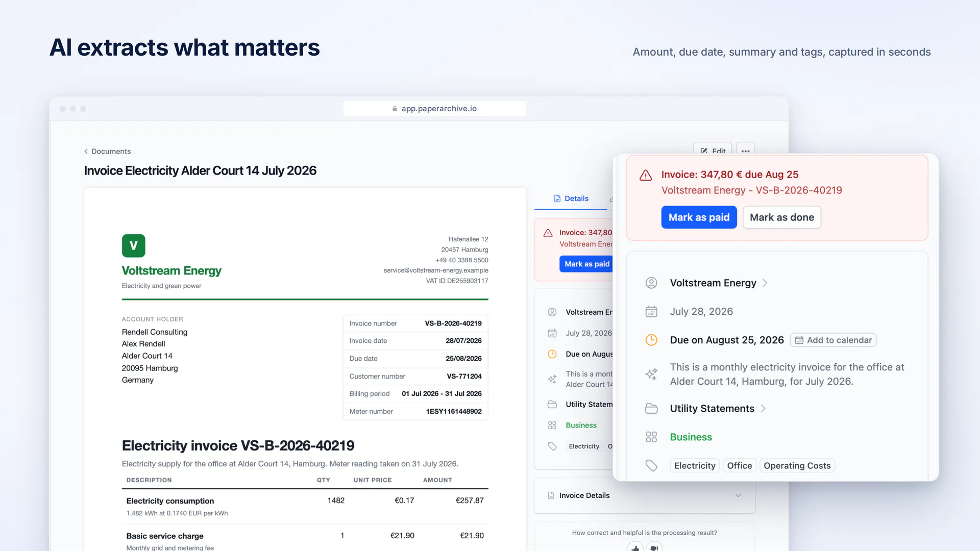Click the folder icon beside Utility Statements in enlarged panel

pos(651,409)
